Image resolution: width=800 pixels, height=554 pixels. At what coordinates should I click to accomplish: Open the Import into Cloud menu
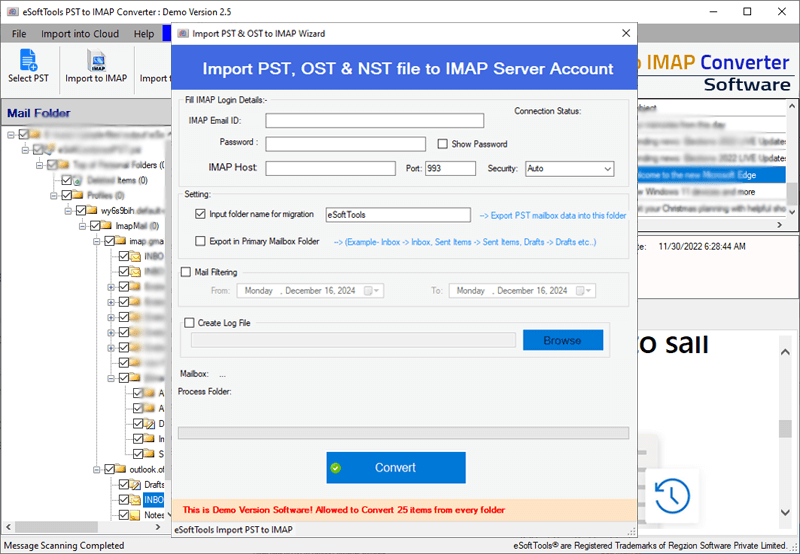pos(80,34)
